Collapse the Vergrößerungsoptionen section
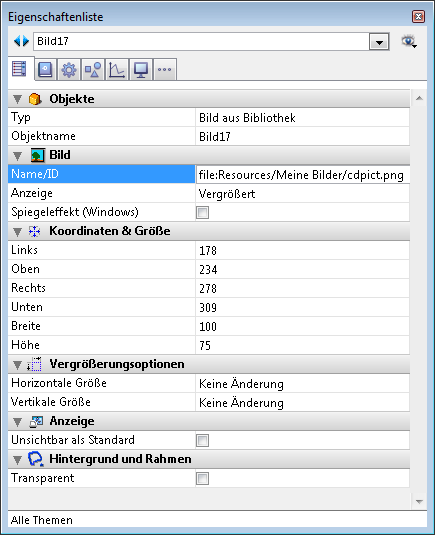This screenshot has width=435, height=535. point(17,365)
